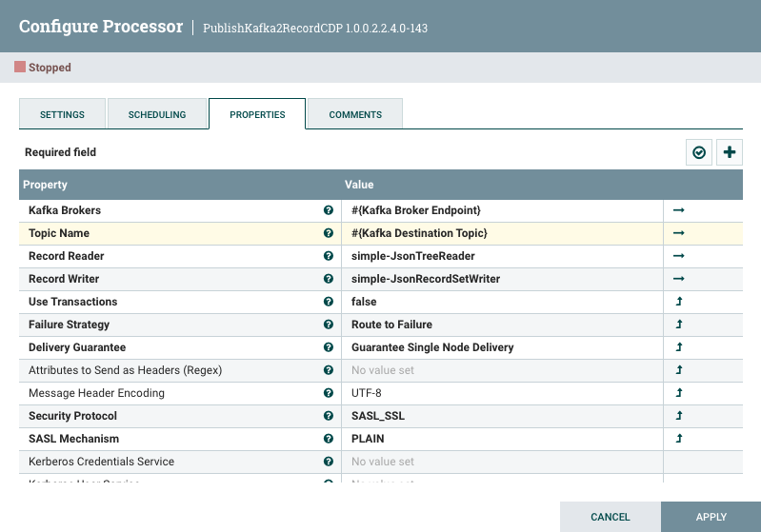Click help icon next to Security Protocol

click(x=329, y=416)
